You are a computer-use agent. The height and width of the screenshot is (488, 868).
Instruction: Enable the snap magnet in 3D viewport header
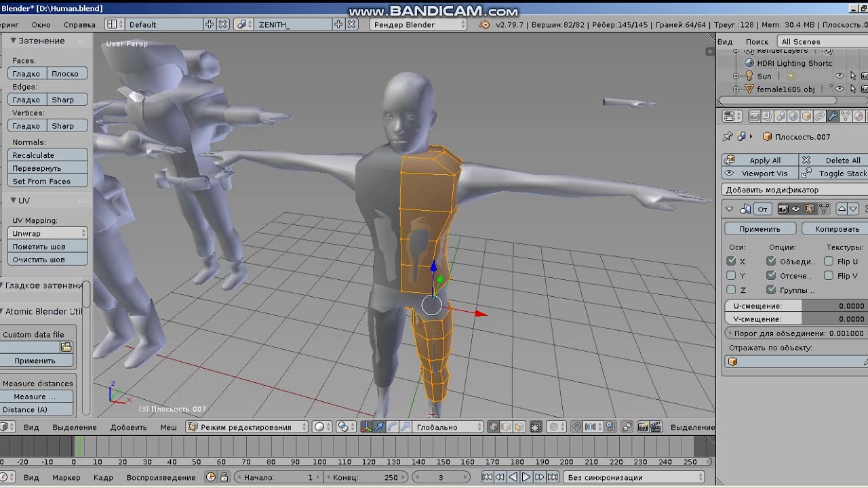[576, 428]
